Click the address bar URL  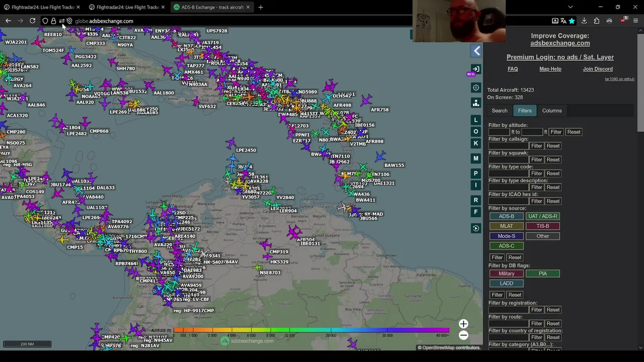point(104,21)
